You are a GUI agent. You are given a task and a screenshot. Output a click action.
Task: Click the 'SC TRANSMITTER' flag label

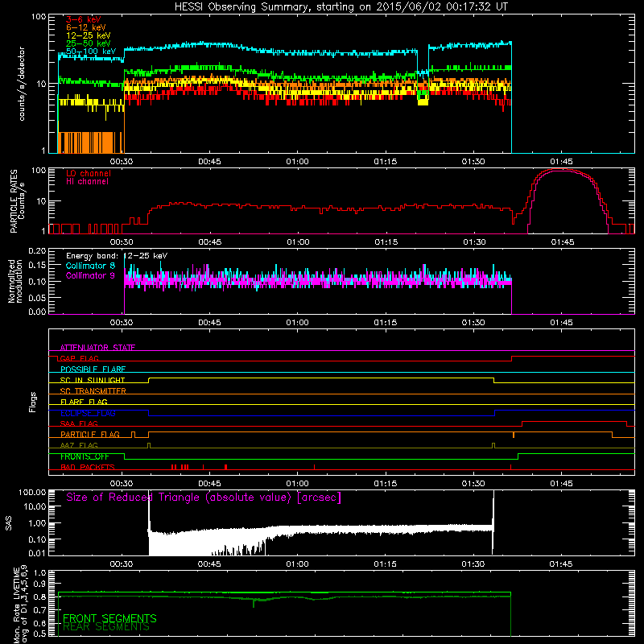[x=93, y=391]
